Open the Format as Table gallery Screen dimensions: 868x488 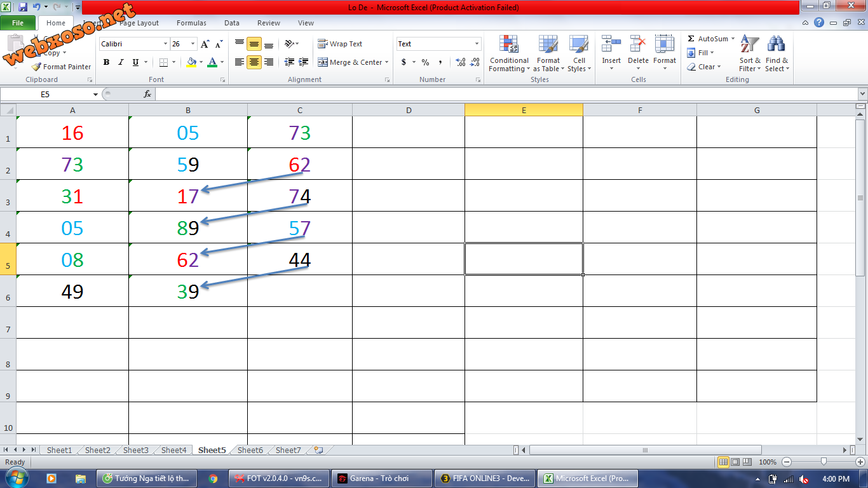(x=548, y=46)
